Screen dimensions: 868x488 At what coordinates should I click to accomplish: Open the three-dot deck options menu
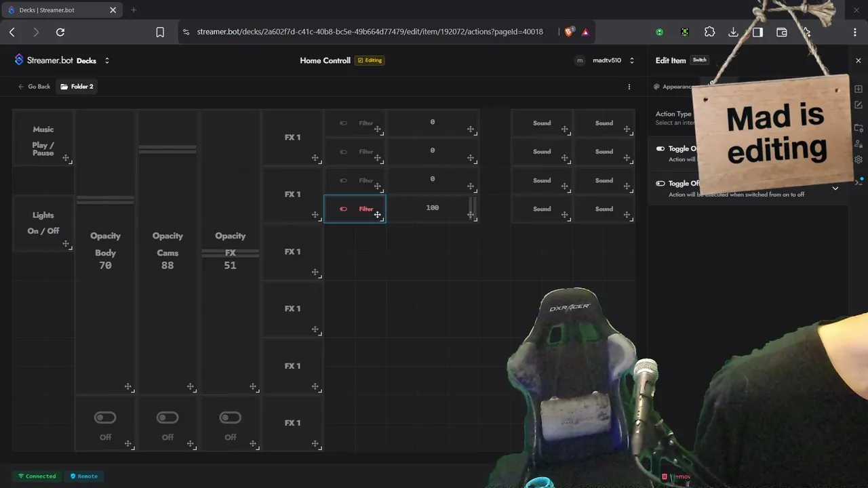tap(629, 87)
